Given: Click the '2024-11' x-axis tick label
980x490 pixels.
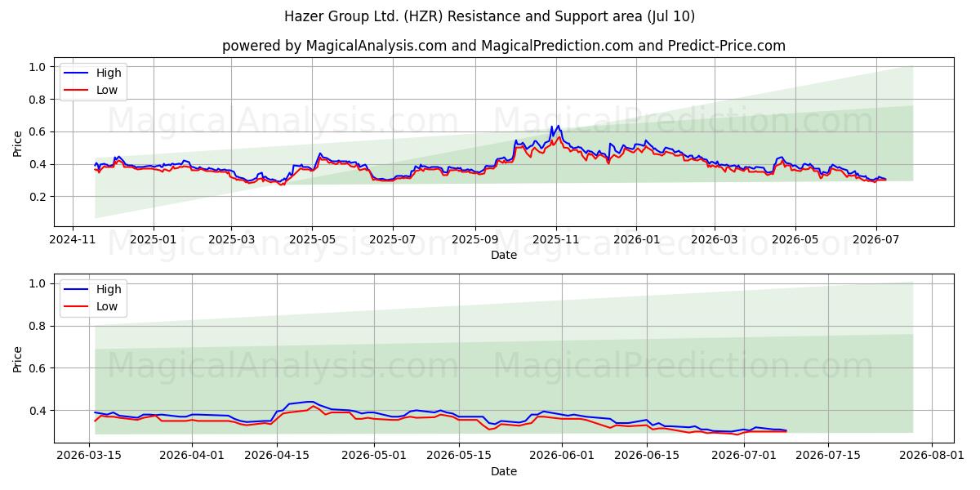Looking at the screenshot, I should tap(73, 239).
